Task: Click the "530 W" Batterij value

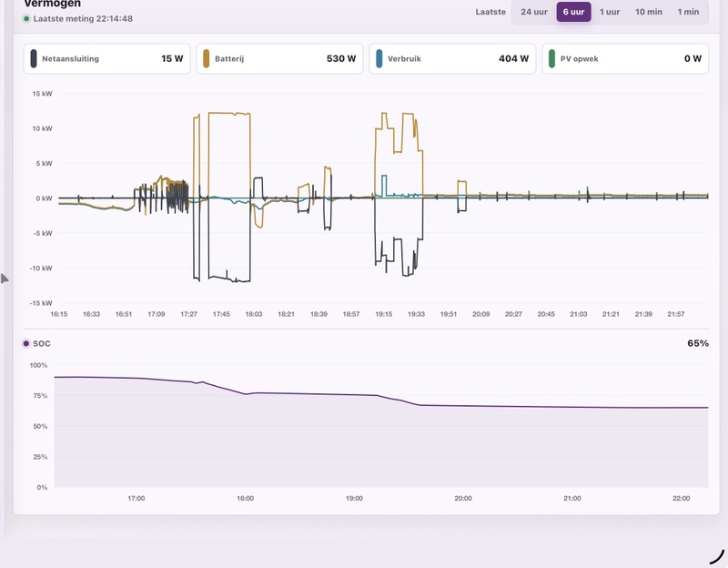Action: 341,58
